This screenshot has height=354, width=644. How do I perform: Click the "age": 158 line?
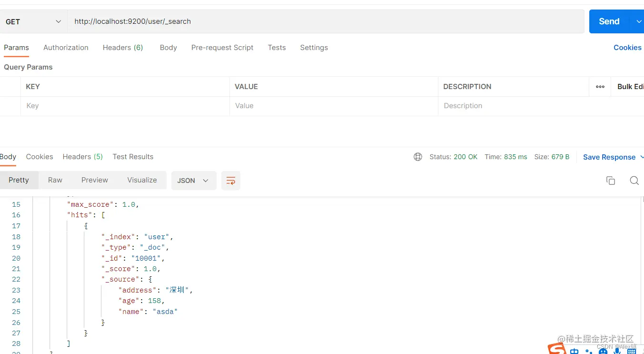tap(141, 301)
